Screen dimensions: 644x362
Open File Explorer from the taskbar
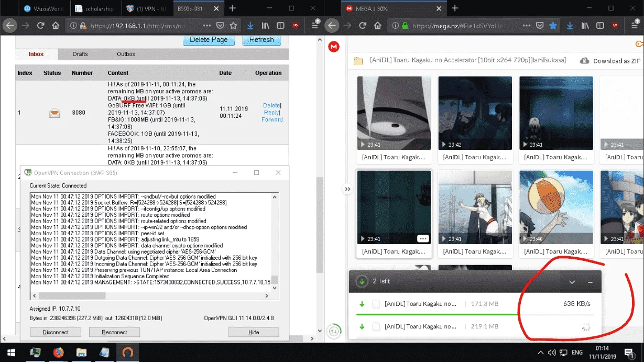(x=81, y=353)
